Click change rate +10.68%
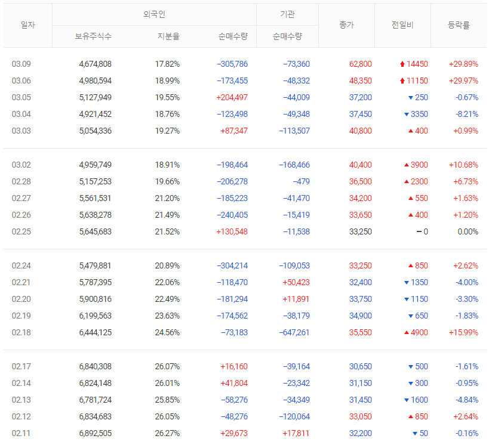This screenshot has width=492, height=448. click(463, 165)
